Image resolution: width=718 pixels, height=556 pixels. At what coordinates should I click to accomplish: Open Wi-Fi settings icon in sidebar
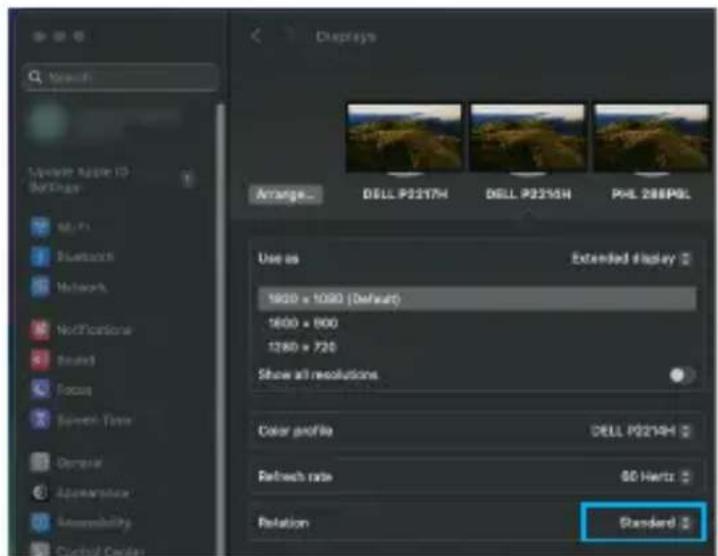(x=40, y=227)
